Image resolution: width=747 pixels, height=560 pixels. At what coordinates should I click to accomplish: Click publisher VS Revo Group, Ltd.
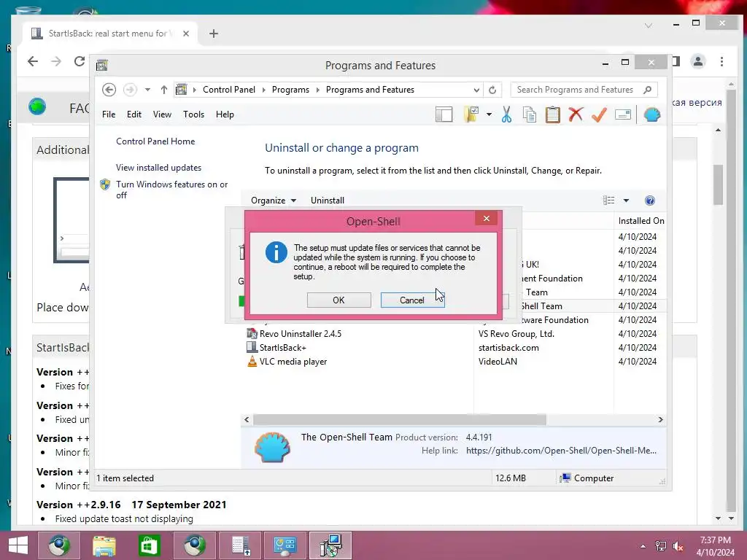click(516, 334)
